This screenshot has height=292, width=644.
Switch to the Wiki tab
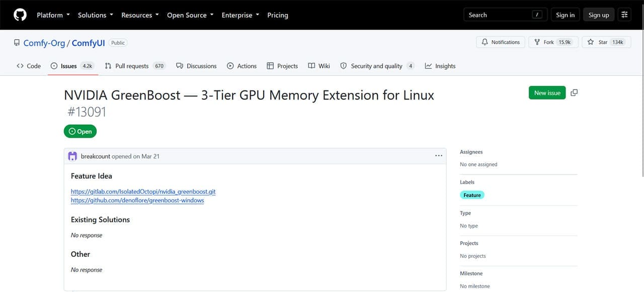coord(319,66)
